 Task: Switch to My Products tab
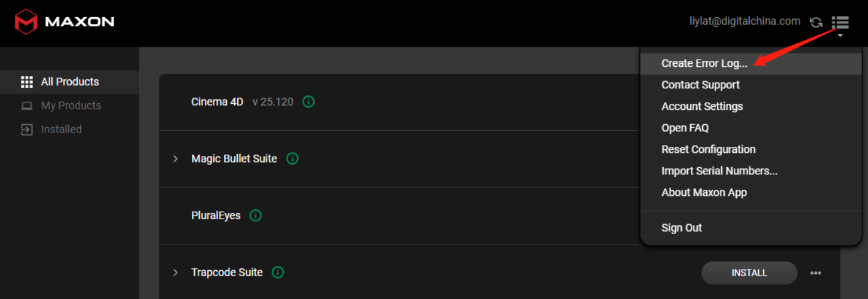[69, 106]
